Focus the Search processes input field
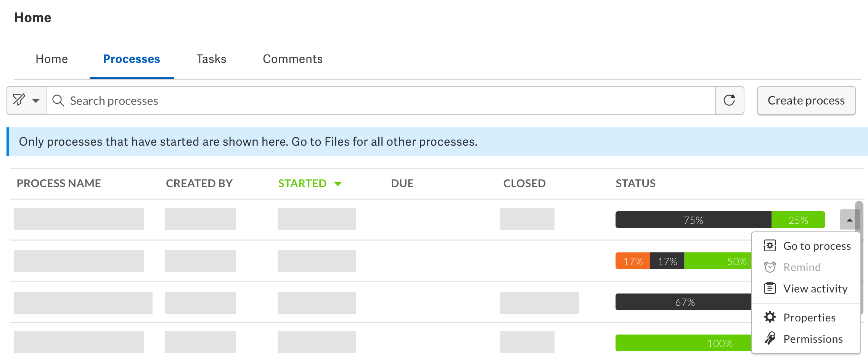This screenshot has width=868, height=363. (381, 101)
